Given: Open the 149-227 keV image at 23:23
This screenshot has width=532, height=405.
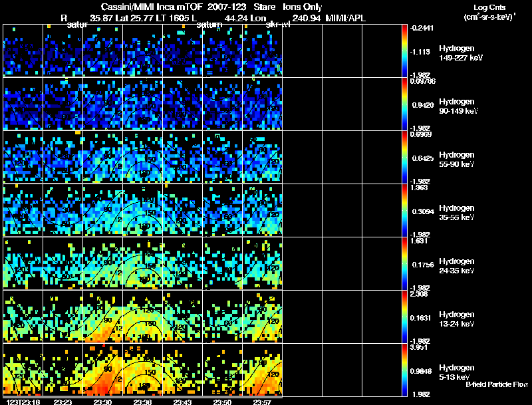Looking at the screenshot, I should point(63,51).
